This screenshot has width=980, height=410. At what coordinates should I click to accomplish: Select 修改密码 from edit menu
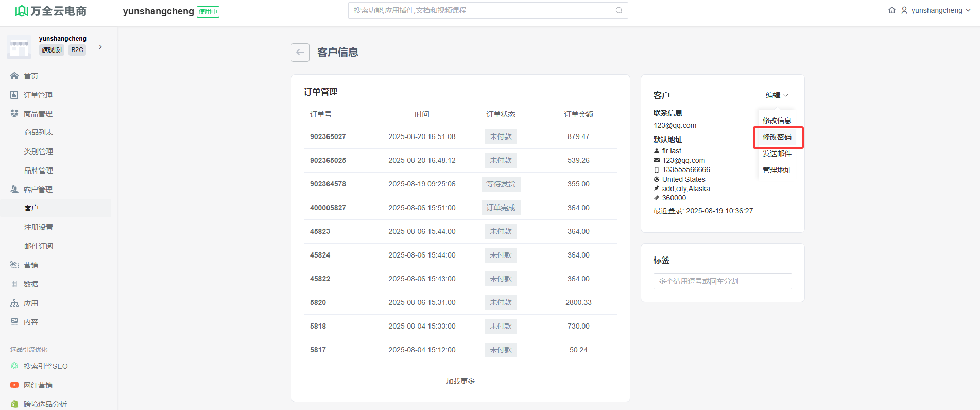tap(777, 137)
